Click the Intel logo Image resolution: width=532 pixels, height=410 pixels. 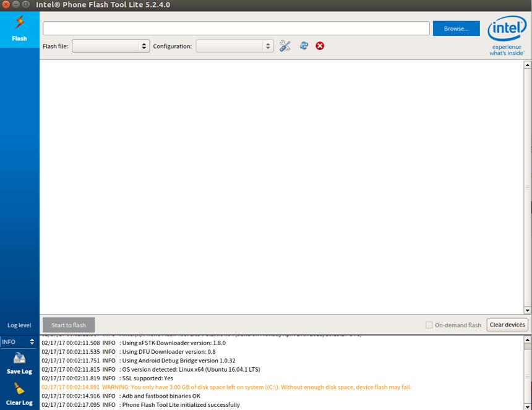(x=507, y=35)
